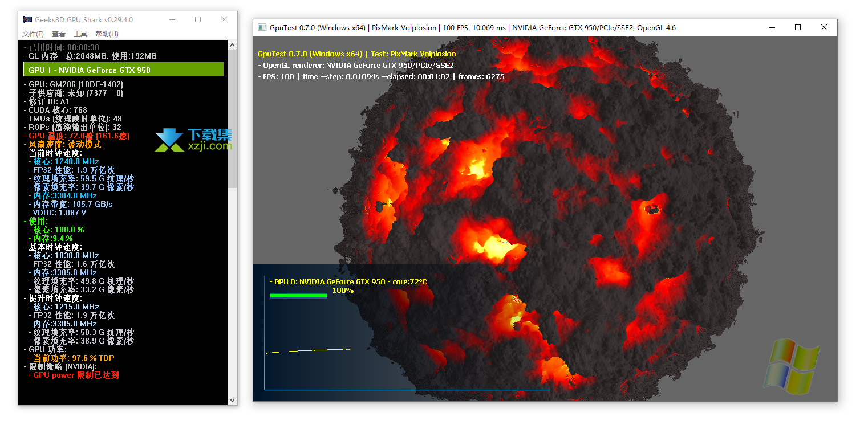Image resolution: width=868 pixels, height=437 pixels.
Task: Click the '当前功率: 97.6 % TDP' line
Action: (71, 358)
